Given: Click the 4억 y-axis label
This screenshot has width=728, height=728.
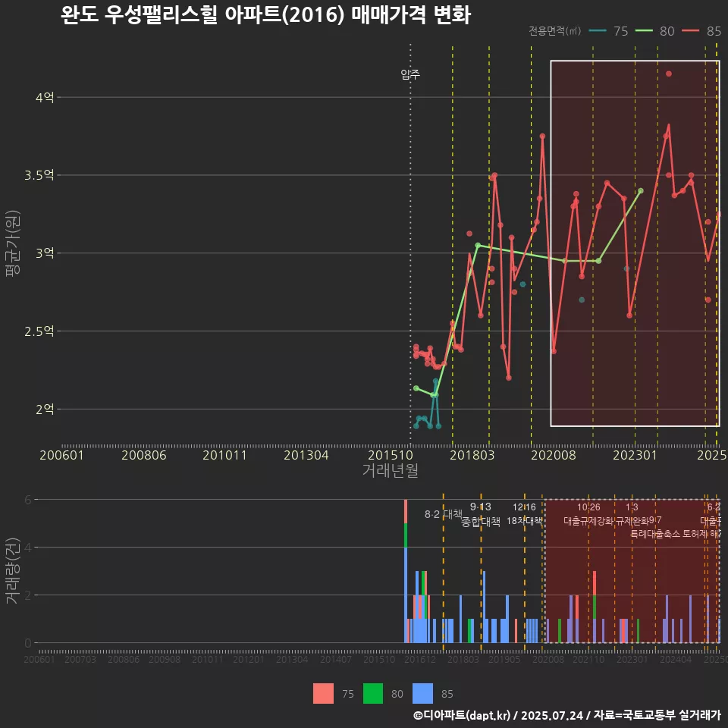Looking at the screenshot, I should (45, 98).
